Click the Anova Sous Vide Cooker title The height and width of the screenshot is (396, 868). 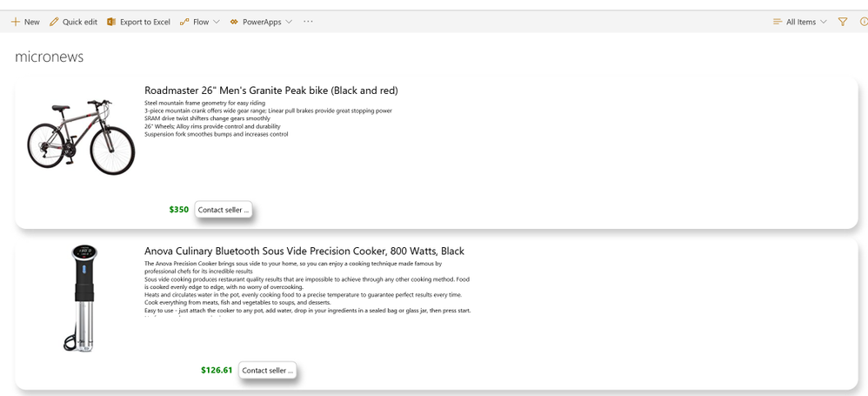(304, 252)
